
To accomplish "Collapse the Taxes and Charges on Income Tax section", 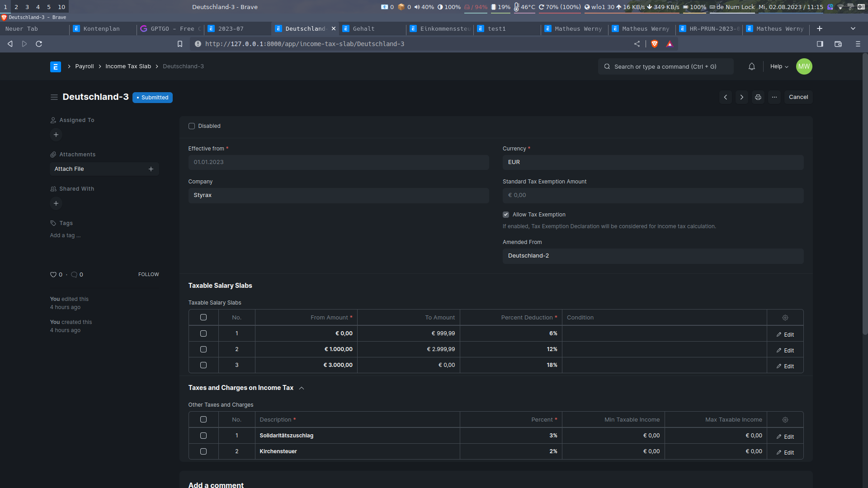I will 302,388.
